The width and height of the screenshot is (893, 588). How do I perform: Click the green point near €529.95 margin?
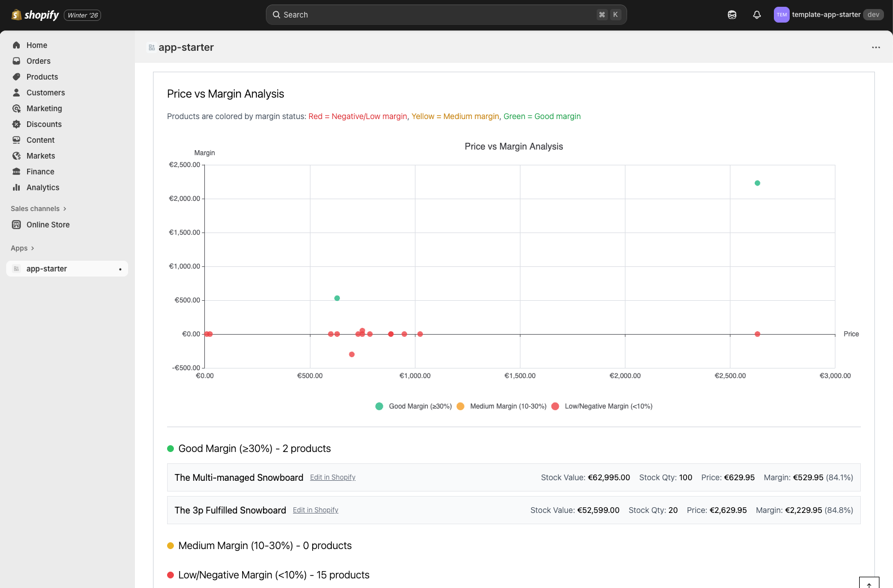(x=337, y=298)
